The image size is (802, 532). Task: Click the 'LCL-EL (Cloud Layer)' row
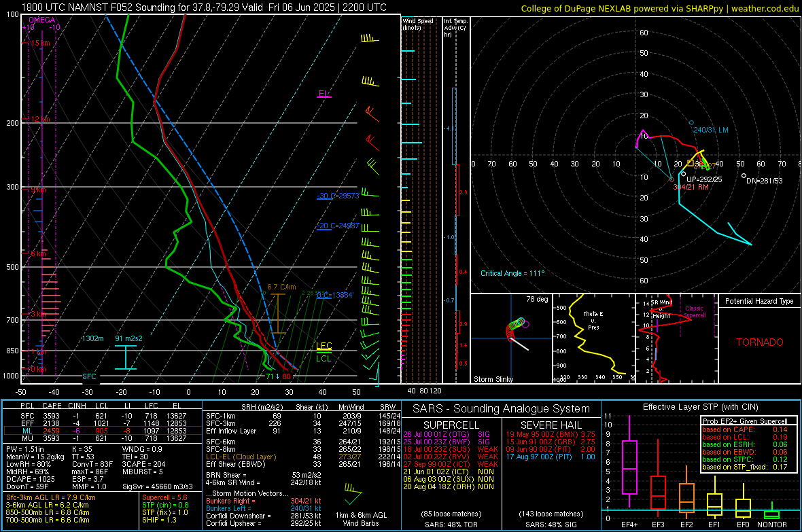click(302, 457)
